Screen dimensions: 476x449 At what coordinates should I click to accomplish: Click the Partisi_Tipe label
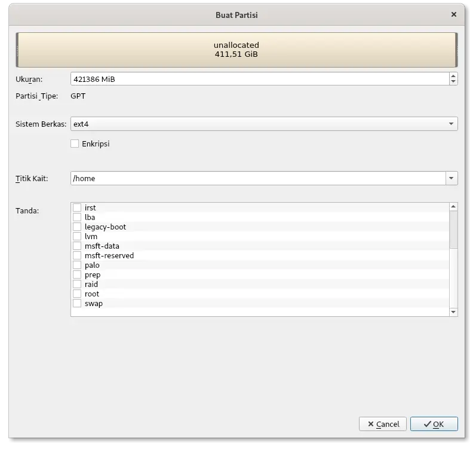[37, 96]
